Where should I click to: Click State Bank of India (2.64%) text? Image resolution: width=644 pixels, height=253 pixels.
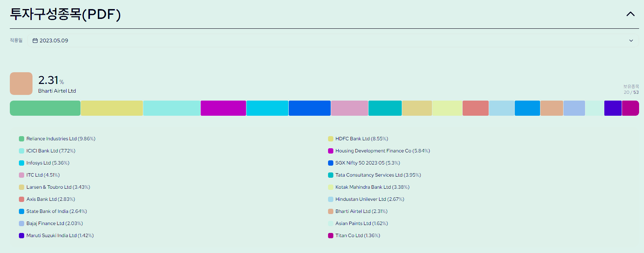click(57, 211)
